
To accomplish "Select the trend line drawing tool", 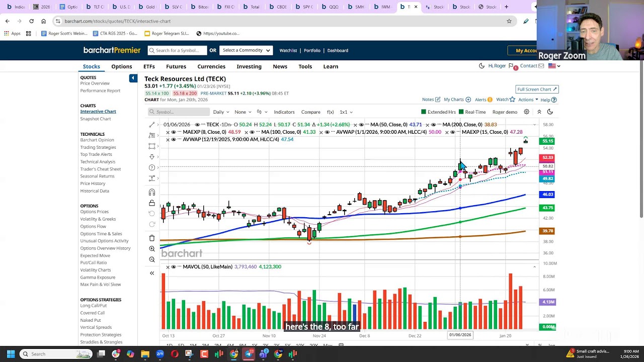I will click(x=152, y=125).
